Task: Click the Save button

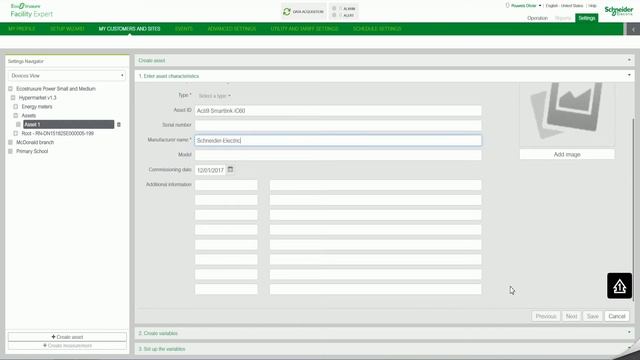Action: click(x=593, y=316)
